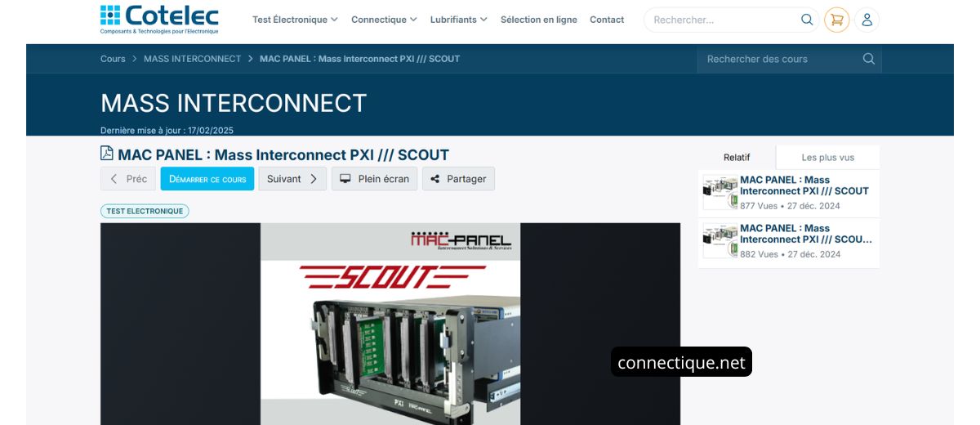Select the Relatif tab
Image resolution: width=980 pixels, height=425 pixels.
737,158
